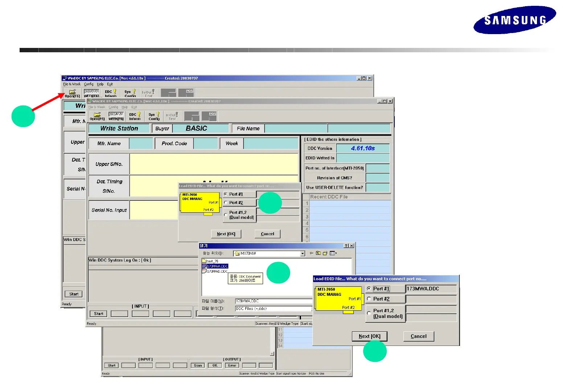The width and height of the screenshot is (566, 392).
Task: Click the POS button in the front WinDDC toolbar
Action: tap(210, 116)
